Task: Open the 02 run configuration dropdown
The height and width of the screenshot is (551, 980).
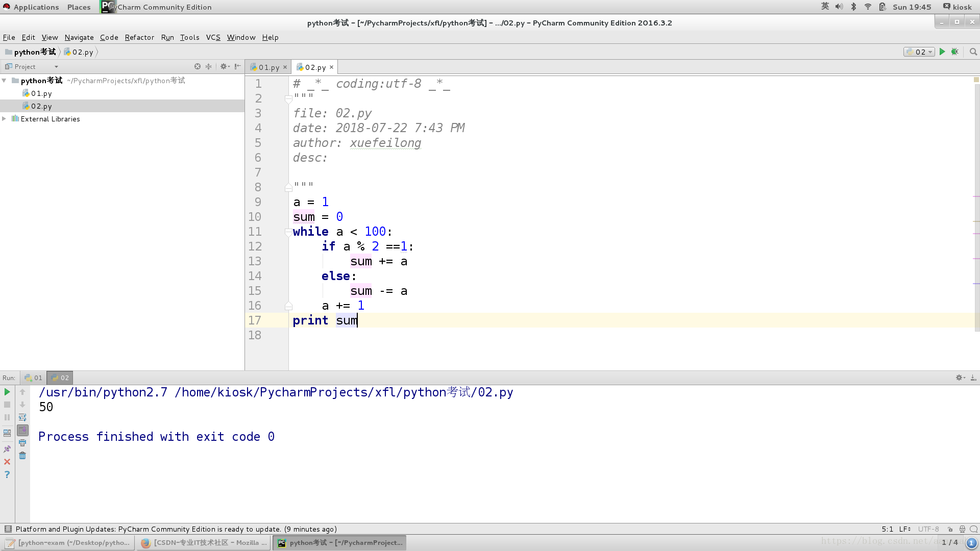Action: pos(919,52)
